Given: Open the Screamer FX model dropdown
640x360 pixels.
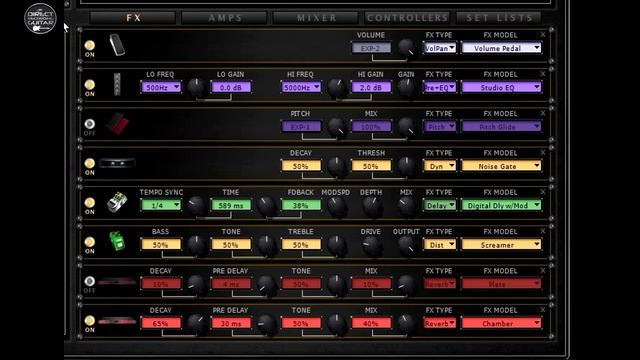Looking at the screenshot, I should pos(501,245).
